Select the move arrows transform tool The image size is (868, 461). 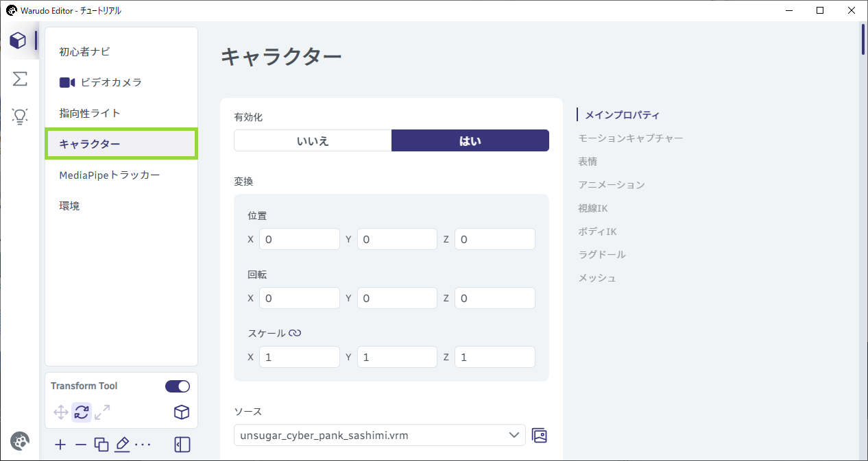point(60,412)
